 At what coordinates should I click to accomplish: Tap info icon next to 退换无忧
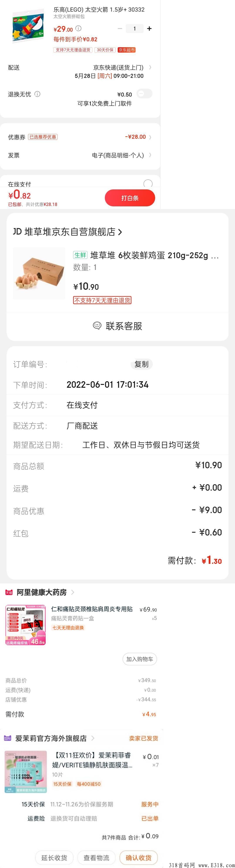point(37,94)
